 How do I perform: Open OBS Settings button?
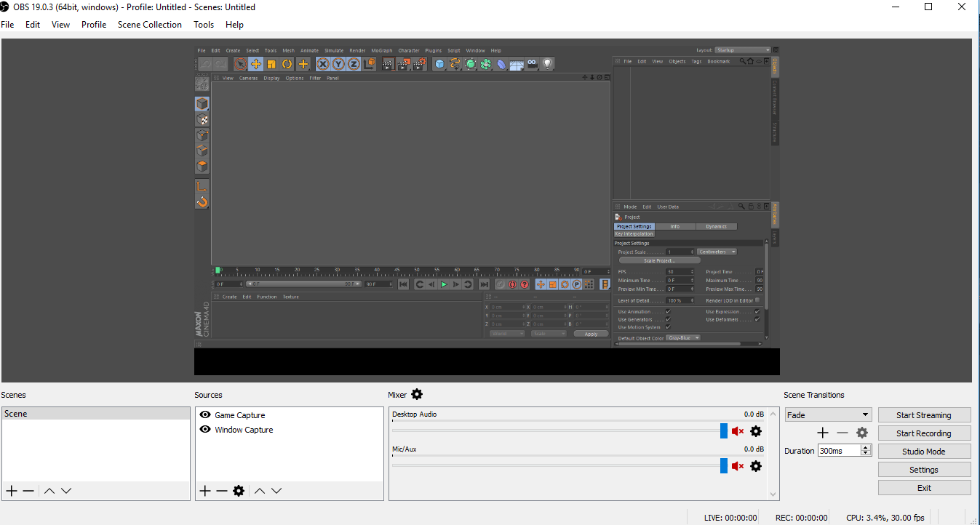pyautogui.click(x=924, y=470)
